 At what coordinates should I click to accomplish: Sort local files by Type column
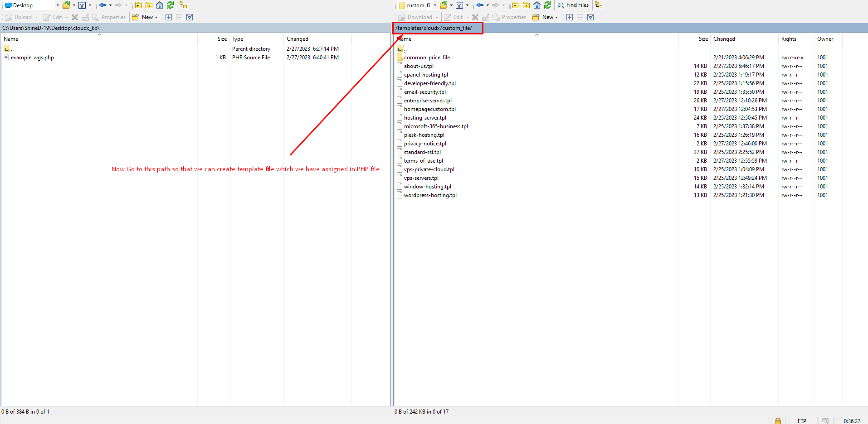[x=238, y=39]
